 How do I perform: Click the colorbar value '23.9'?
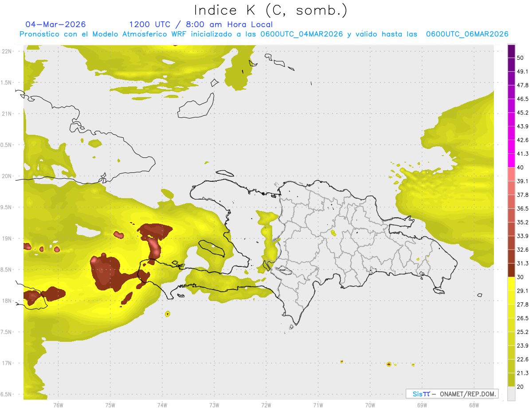click(x=522, y=346)
